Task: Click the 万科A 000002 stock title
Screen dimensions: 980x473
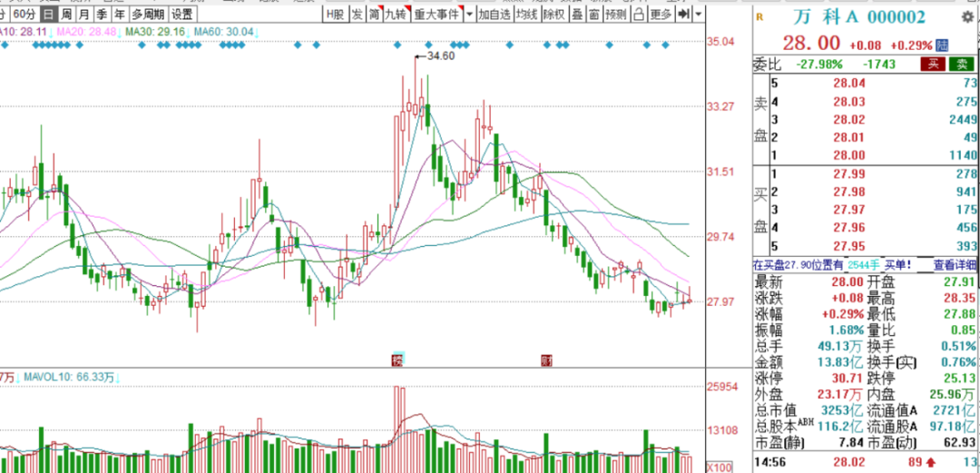Action: coord(858,17)
